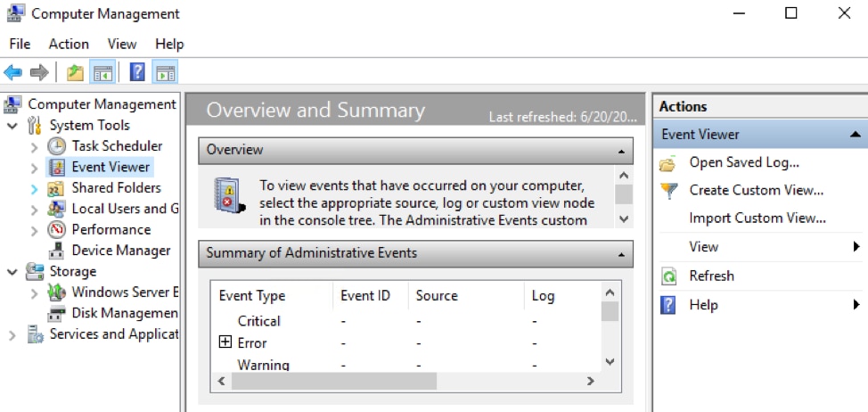868x412 pixels.
Task: Collapse the Summary of Administrative Events section
Action: coord(620,254)
